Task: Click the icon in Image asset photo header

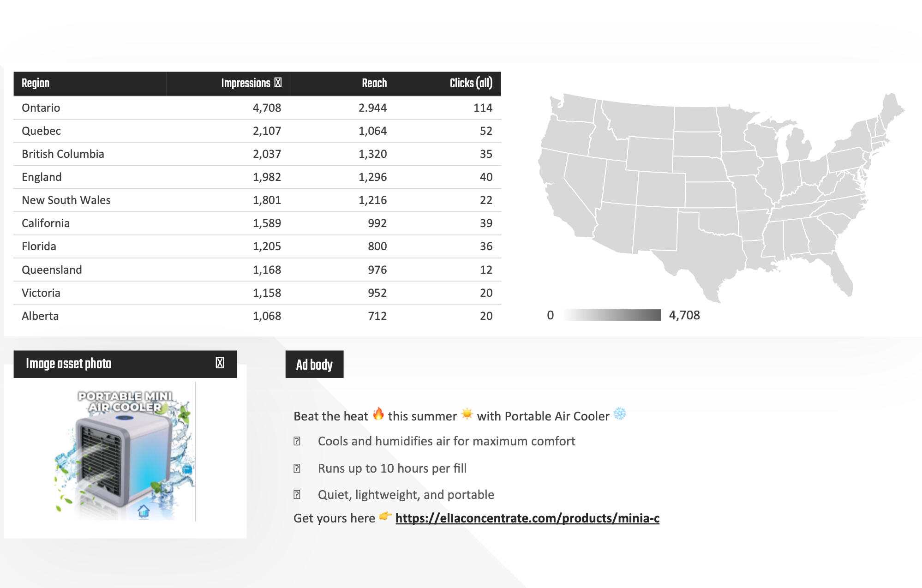Action: (220, 363)
